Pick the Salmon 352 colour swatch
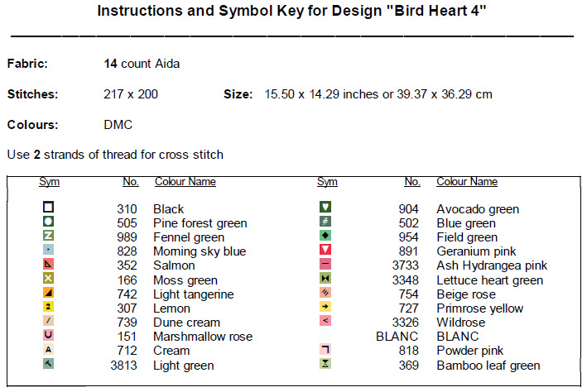The height and width of the screenshot is (392, 587). point(49,265)
